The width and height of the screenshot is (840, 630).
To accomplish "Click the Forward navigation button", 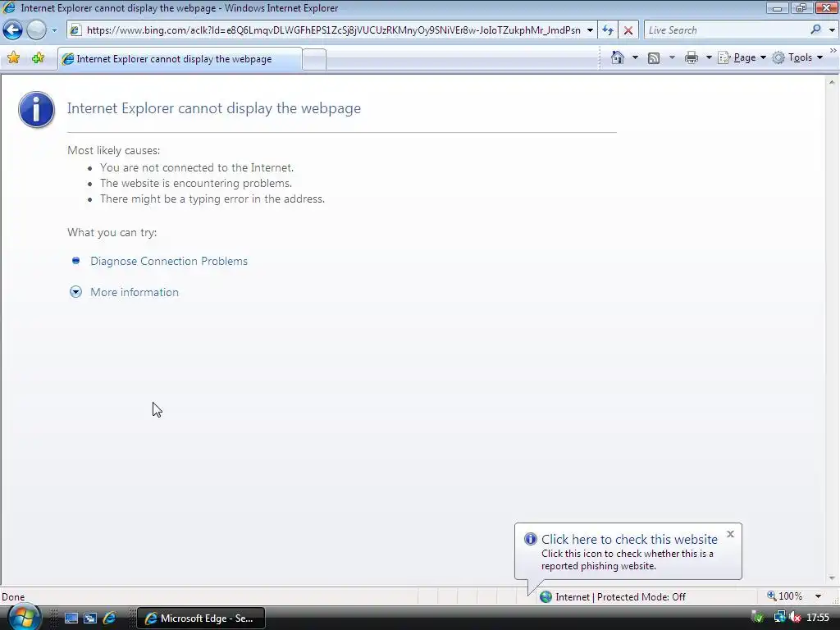I will coord(36,30).
